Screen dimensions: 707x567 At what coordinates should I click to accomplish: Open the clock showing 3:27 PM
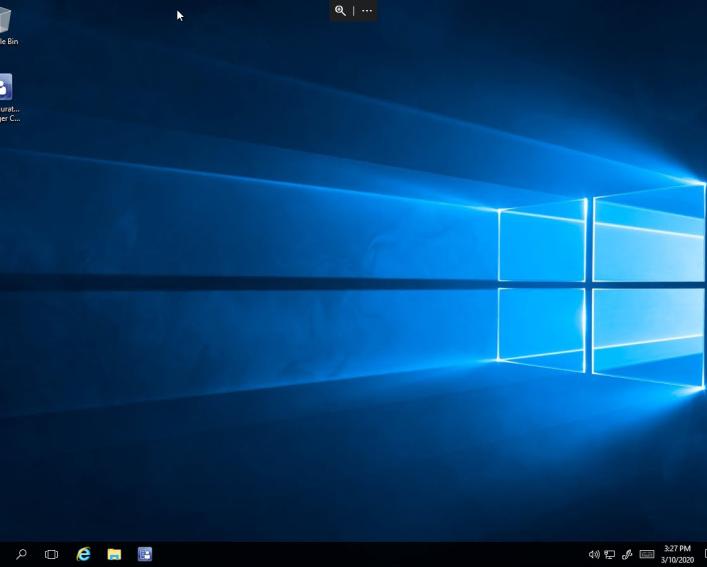coord(677,554)
